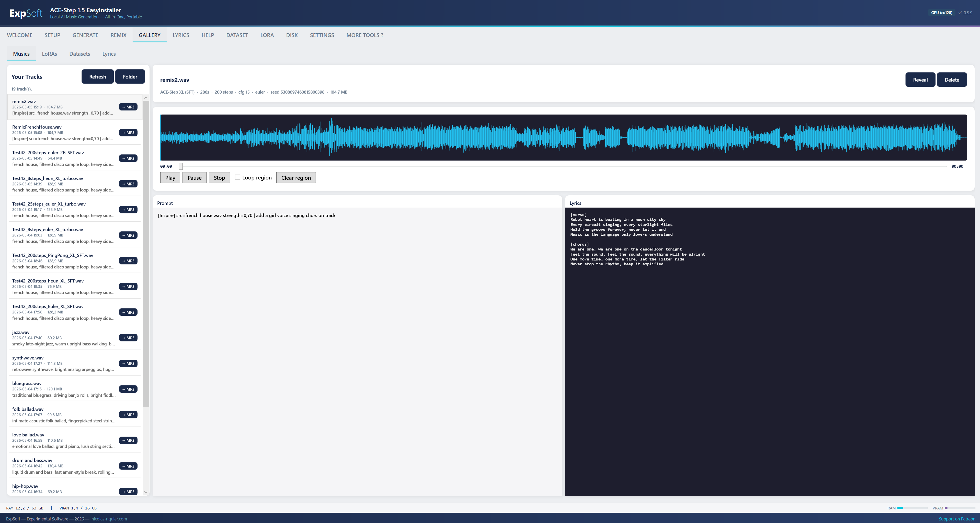Click the track list scrollbar thumb
The image size is (980, 523).
146,253
